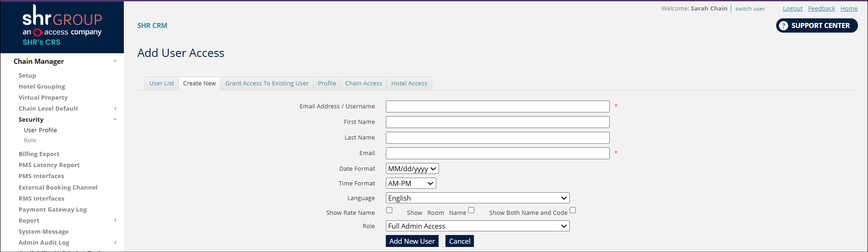Open Hotel Grouping menu item

coord(42,86)
